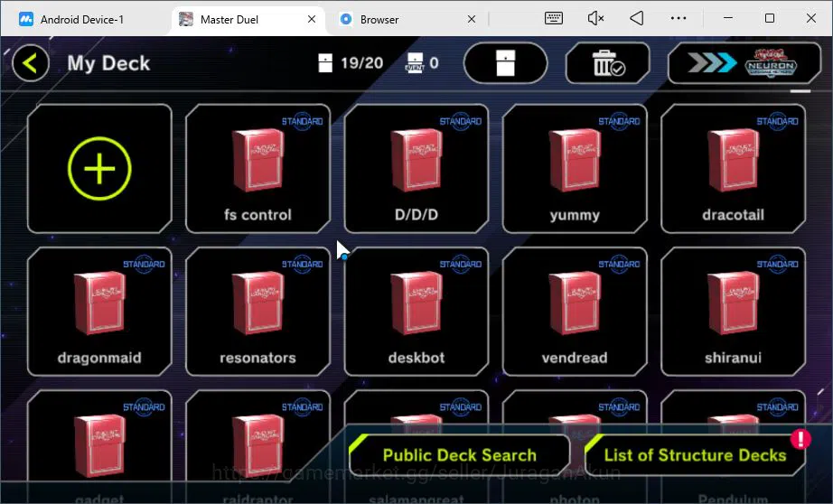Choose the deskbot deck

coord(416,312)
